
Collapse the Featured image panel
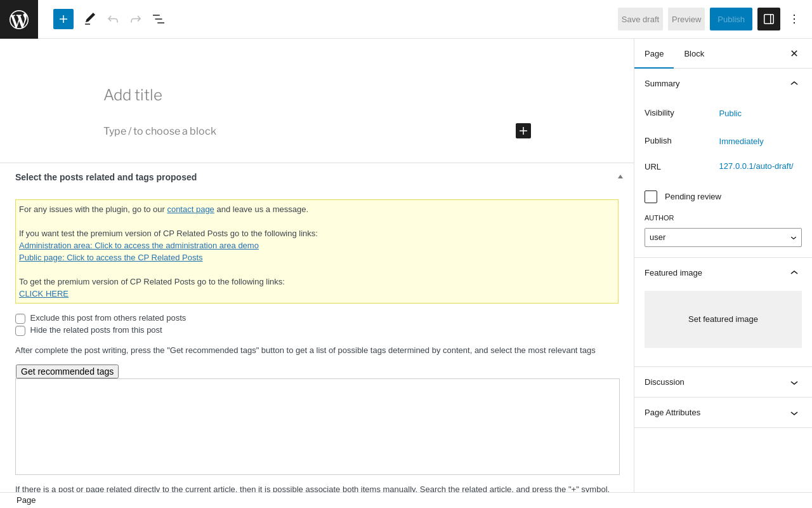tap(723, 272)
